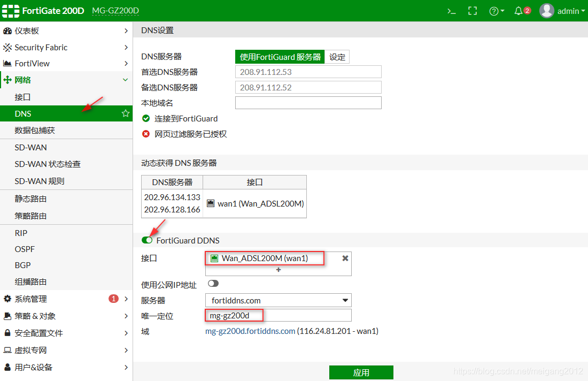Click the green FortiGuard connected check icon
The width and height of the screenshot is (588, 381).
point(146,119)
